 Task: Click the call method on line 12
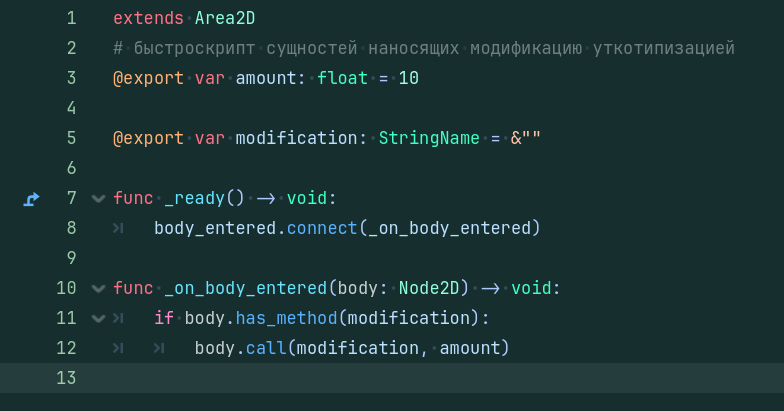tap(266, 348)
